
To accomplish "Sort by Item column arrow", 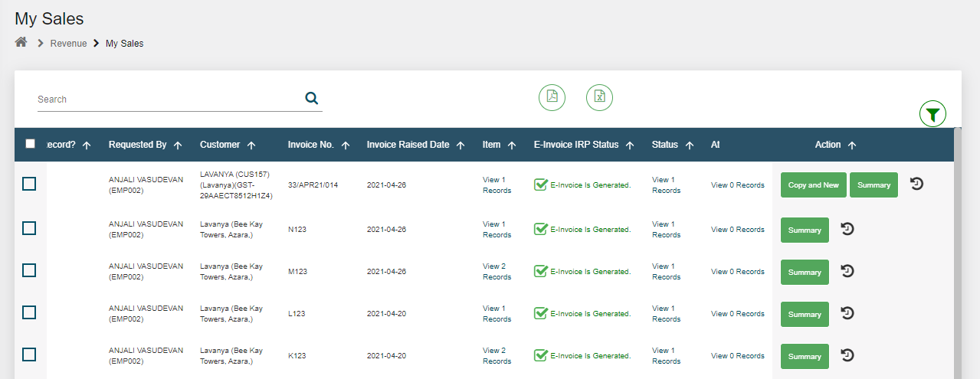I will click(x=512, y=145).
